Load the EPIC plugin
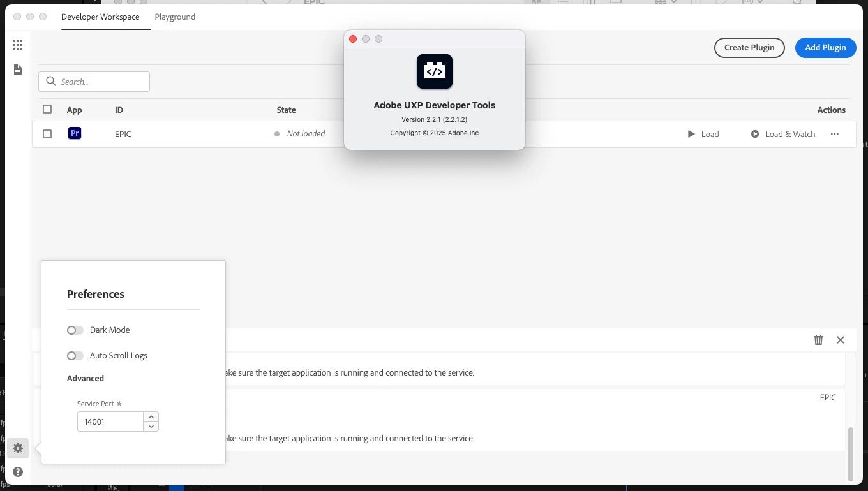Image resolution: width=868 pixels, height=491 pixels. [703, 134]
